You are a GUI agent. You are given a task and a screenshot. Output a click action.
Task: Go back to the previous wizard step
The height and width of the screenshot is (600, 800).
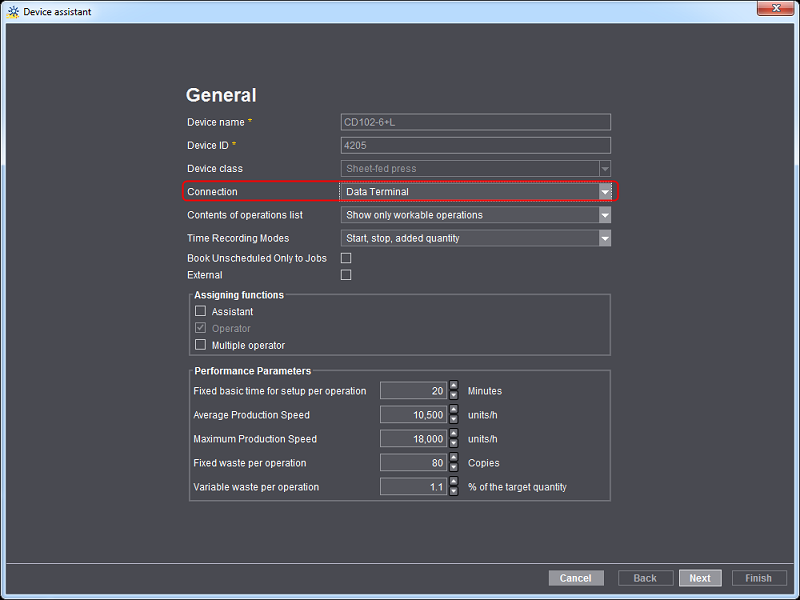tap(645, 578)
